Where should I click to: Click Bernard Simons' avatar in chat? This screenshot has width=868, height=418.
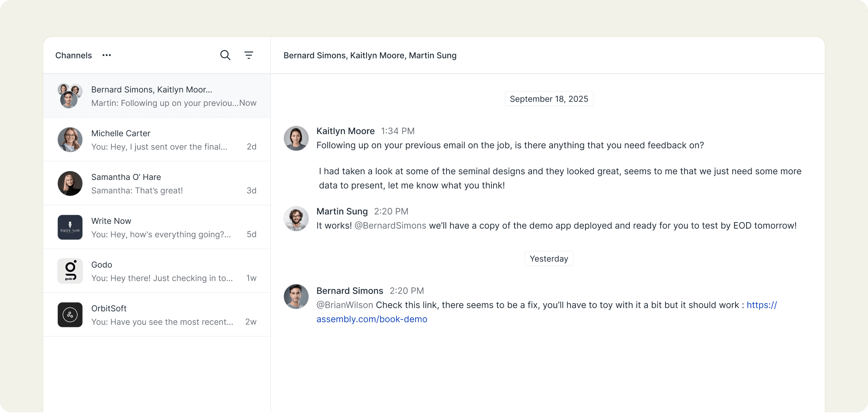click(296, 296)
